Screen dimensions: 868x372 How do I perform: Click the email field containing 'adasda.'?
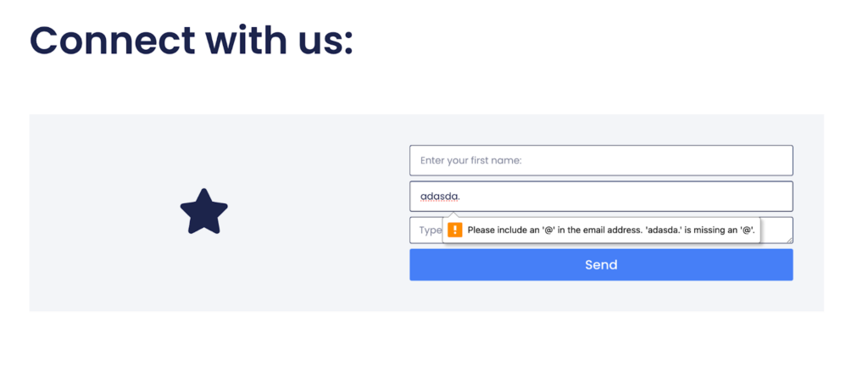(601, 197)
